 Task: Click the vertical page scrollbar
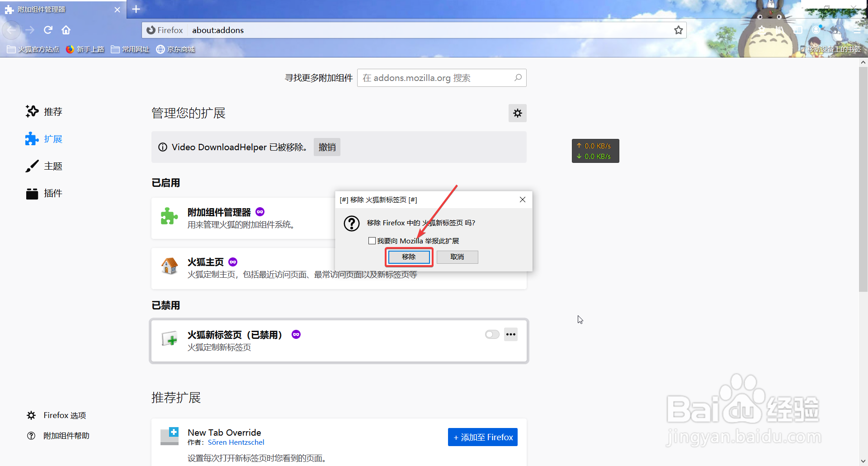[x=863, y=180]
